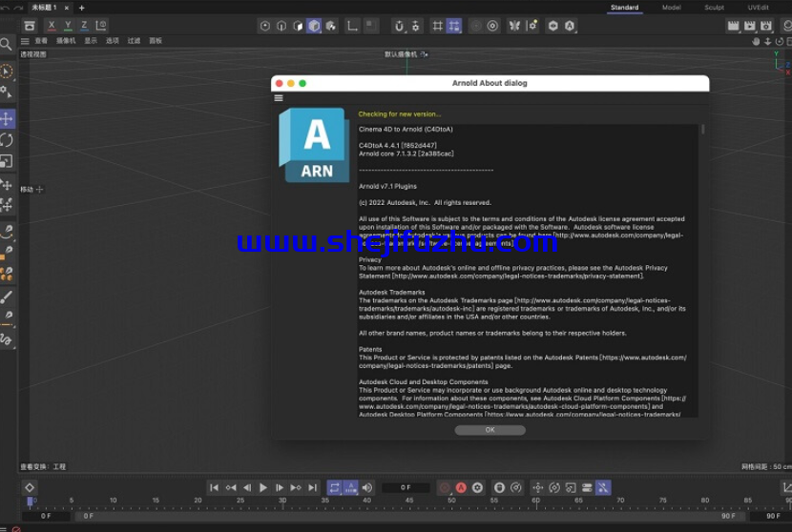The width and height of the screenshot is (792, 532).
Task: Open render settings clapperboard gear icon
Action: coord(766,26)
